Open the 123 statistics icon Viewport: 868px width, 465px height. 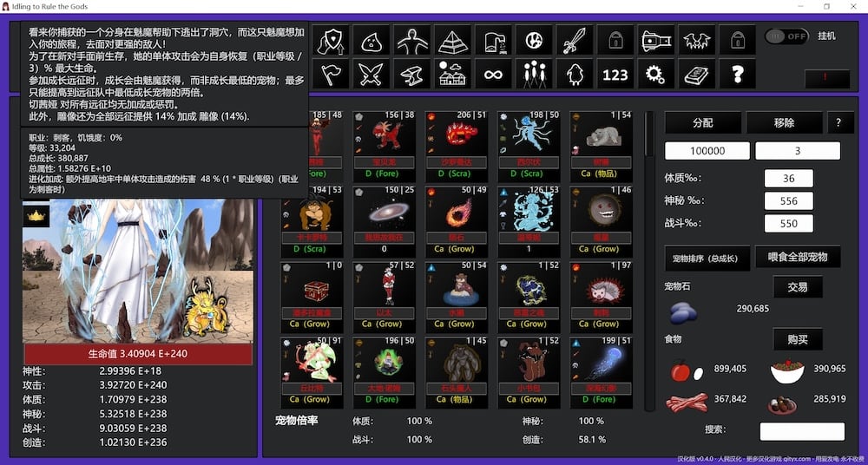[x=615, y=74]
